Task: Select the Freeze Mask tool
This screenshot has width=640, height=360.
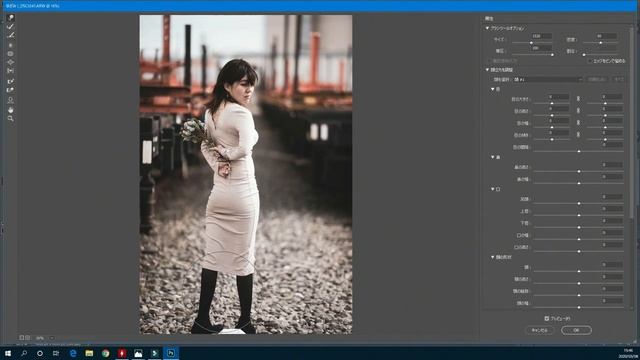Action: click(11, 81)
